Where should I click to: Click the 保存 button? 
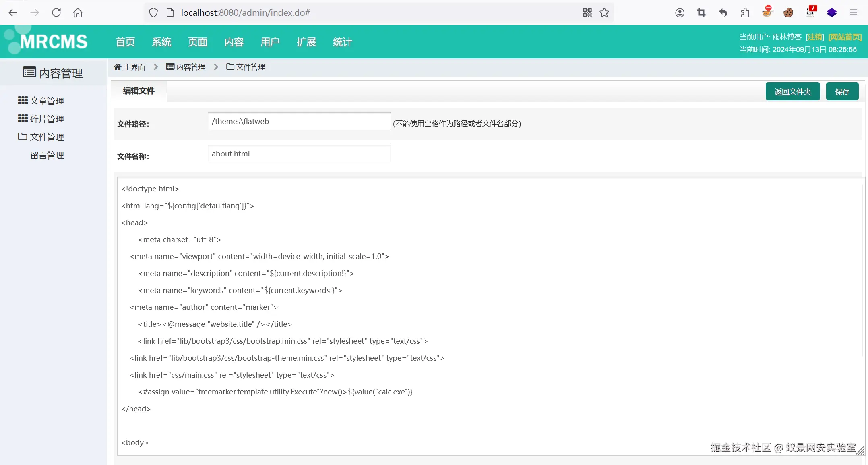tap(842, 91)
